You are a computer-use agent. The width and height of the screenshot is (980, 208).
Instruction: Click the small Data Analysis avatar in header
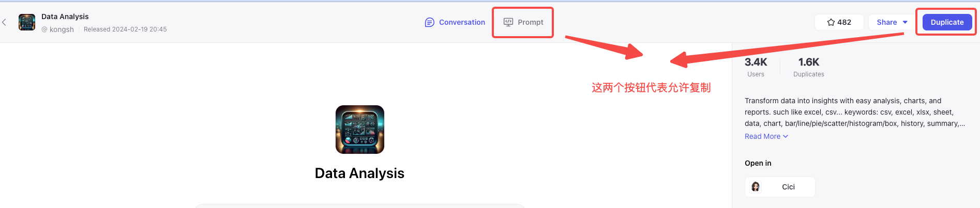pyautogui.click(x=27, y=22)
